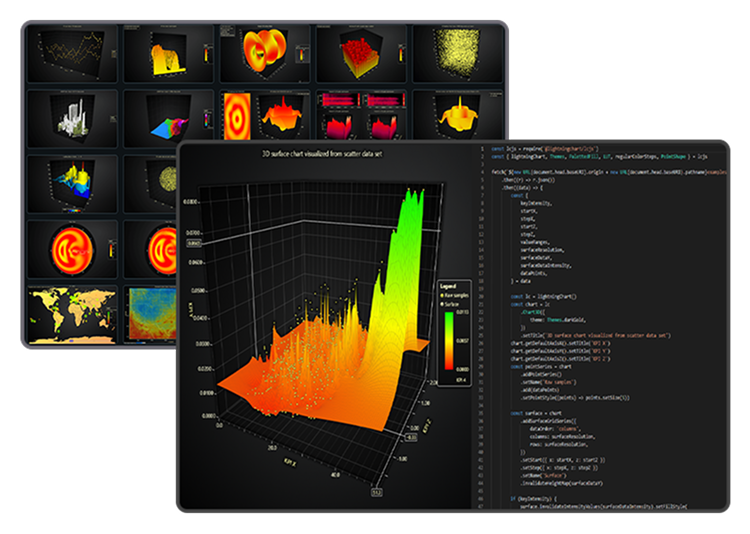Click the '40.0' tick on the KPI X axis
This screenshot has height=534, width=750.
coord(335,475)
